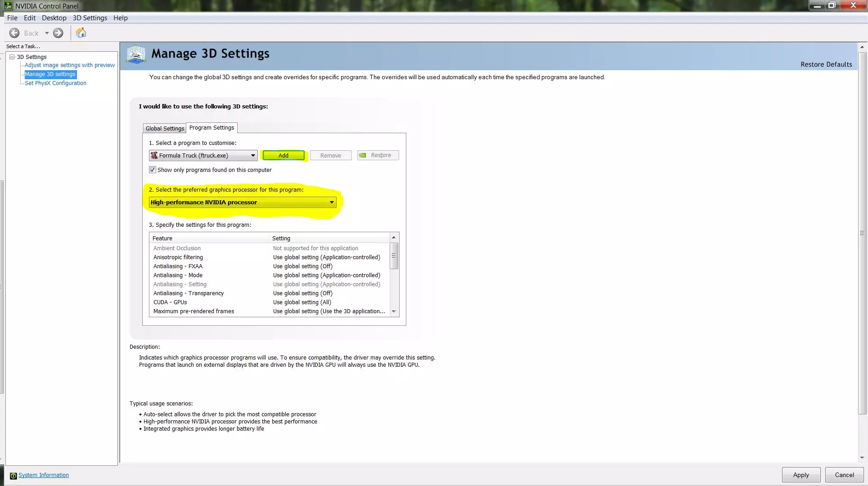The image size is (868, 486).
Task: Click NVIDIA Control Panel title bar icon
Action: click(8, 6)
